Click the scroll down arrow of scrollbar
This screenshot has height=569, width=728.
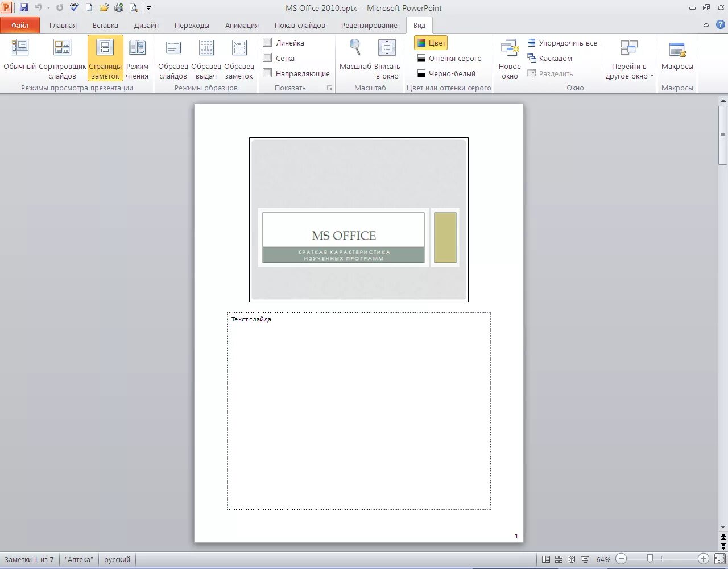[x=723, y=527]
